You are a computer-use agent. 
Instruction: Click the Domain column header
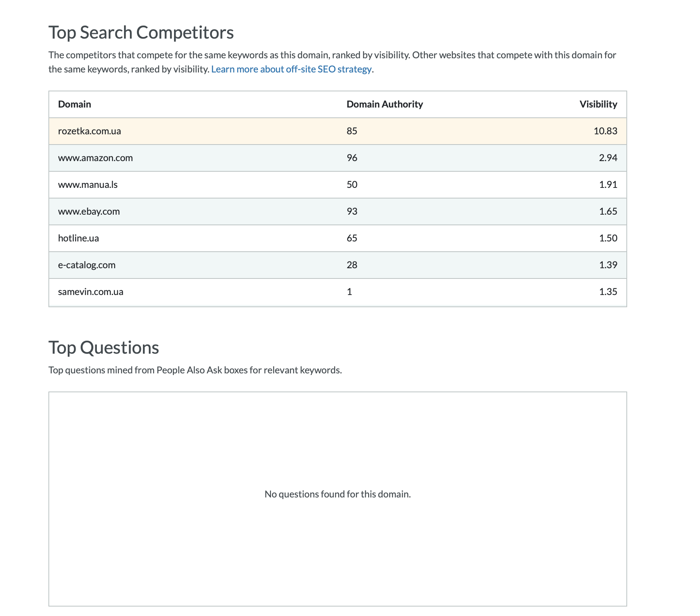[x=74, y=104]
